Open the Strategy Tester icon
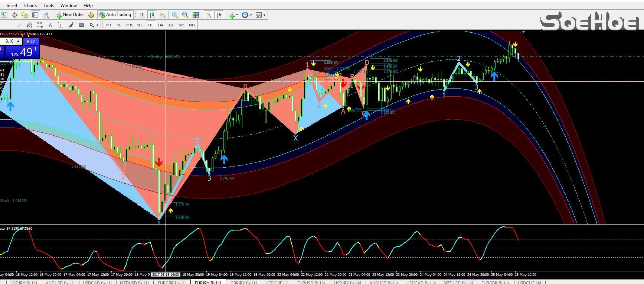This screenshot has width=644, height=284. (x=46, y=15)
